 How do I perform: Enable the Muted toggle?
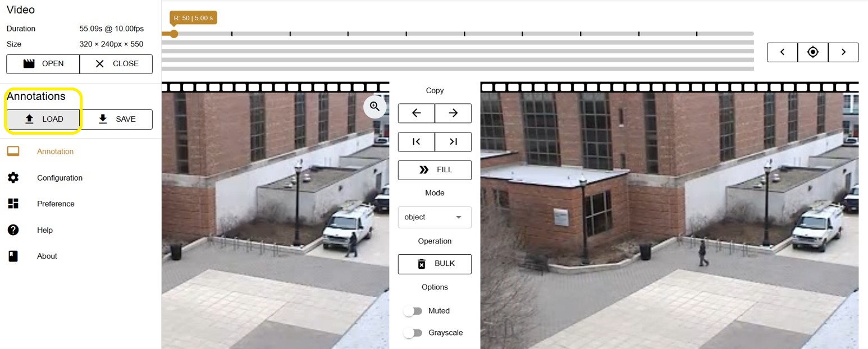413,311
